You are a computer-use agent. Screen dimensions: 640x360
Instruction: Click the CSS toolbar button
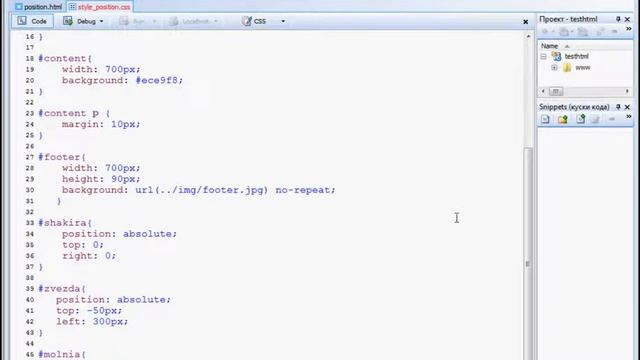pyautogui.click(x=254, y=21)
